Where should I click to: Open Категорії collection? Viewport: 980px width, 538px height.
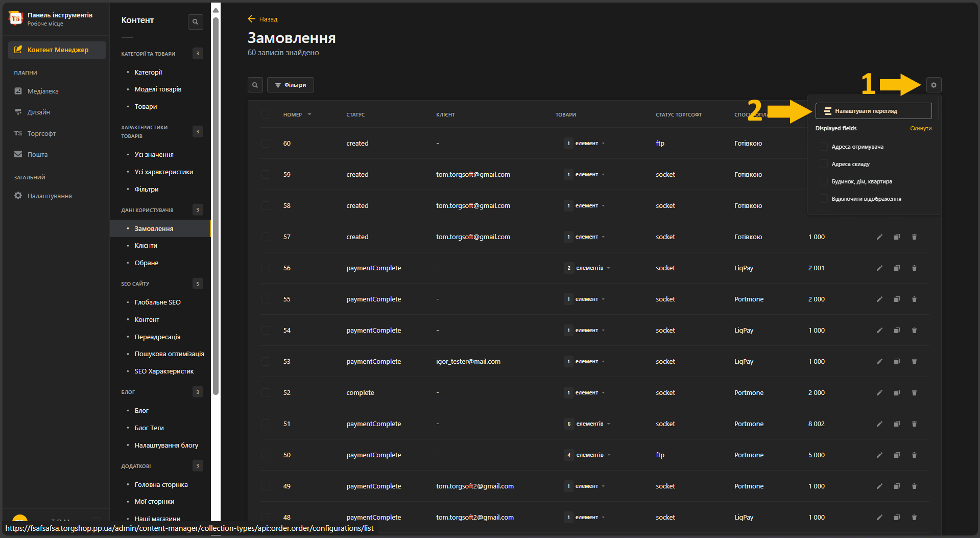(x=148, y=73)
